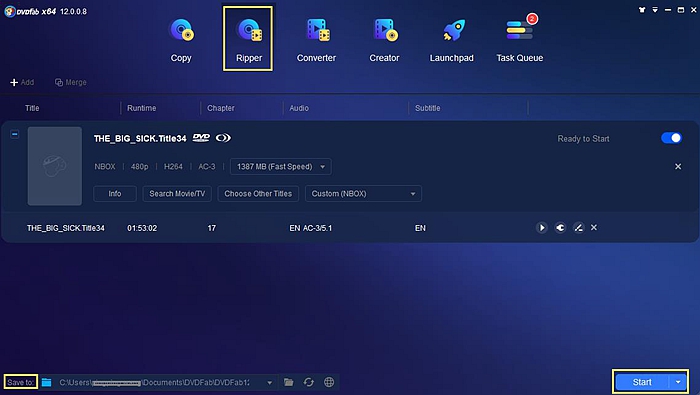The height and width of the screenshot is (395, 700).
Task: Open the 1387 MB (Fast Speed) dropdown
Action: tap(281, 166)
